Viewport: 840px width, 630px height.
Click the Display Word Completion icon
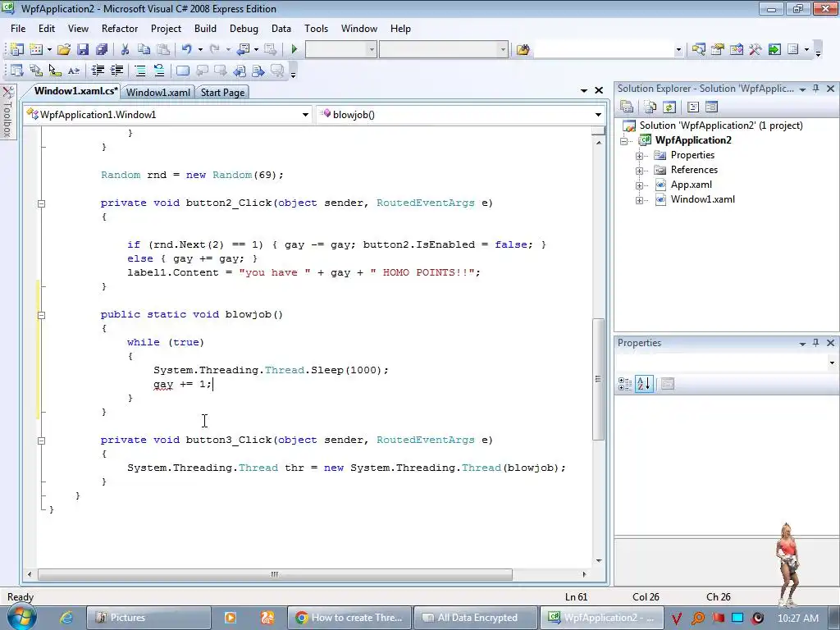pos(74,71)
